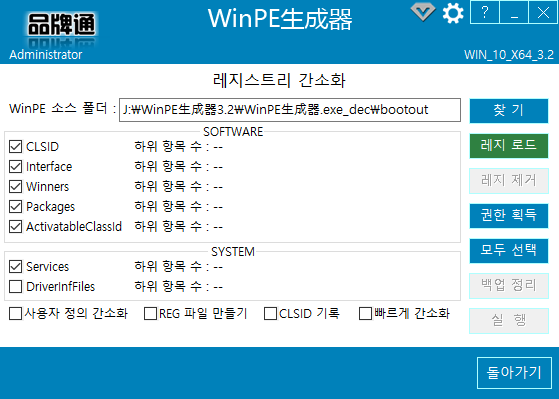Enable the DriverInfFiles checkbox
The image size is (559, 399).
coord(15,286)
